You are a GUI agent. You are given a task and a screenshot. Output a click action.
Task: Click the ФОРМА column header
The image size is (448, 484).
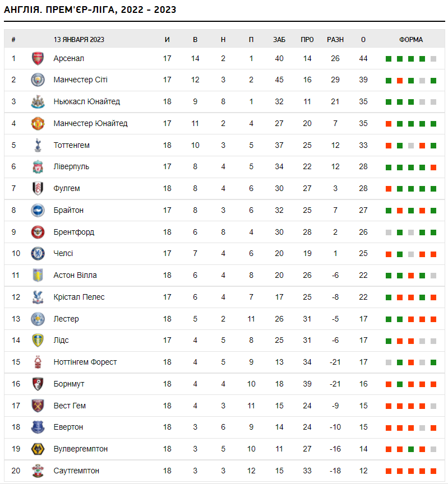pyautogui.click(x=411, y=40)
